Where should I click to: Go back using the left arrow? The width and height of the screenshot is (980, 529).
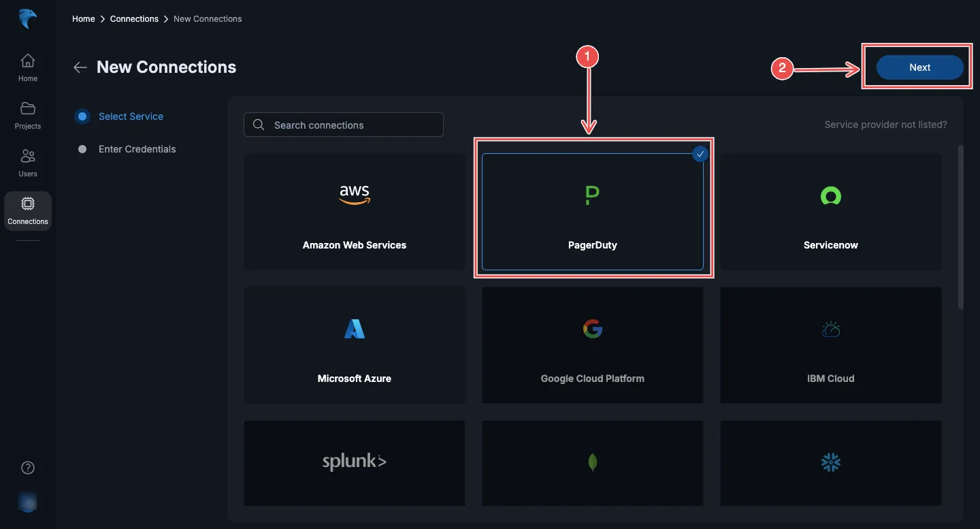click(80, 67)
